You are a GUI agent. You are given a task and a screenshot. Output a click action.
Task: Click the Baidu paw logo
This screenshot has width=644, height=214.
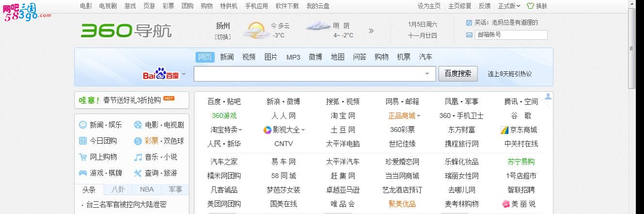161,74
